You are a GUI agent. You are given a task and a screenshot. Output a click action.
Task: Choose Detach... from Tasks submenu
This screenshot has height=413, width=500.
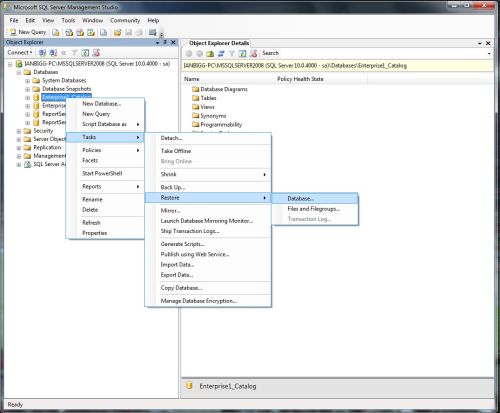coord(208,138)
